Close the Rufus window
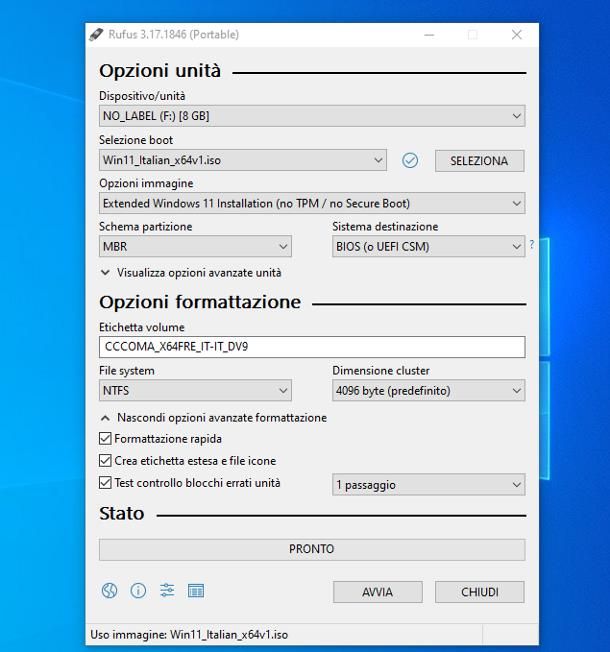 (x=516, y=35)
